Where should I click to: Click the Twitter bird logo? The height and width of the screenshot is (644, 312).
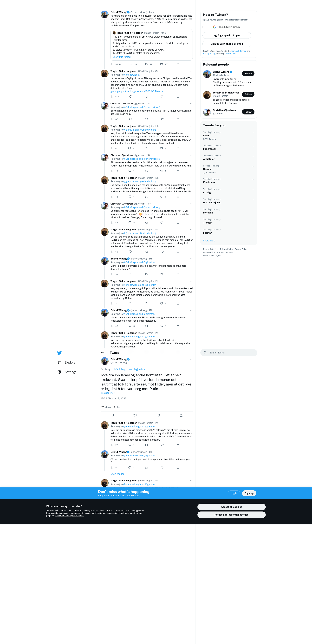[x=59, y=353]
